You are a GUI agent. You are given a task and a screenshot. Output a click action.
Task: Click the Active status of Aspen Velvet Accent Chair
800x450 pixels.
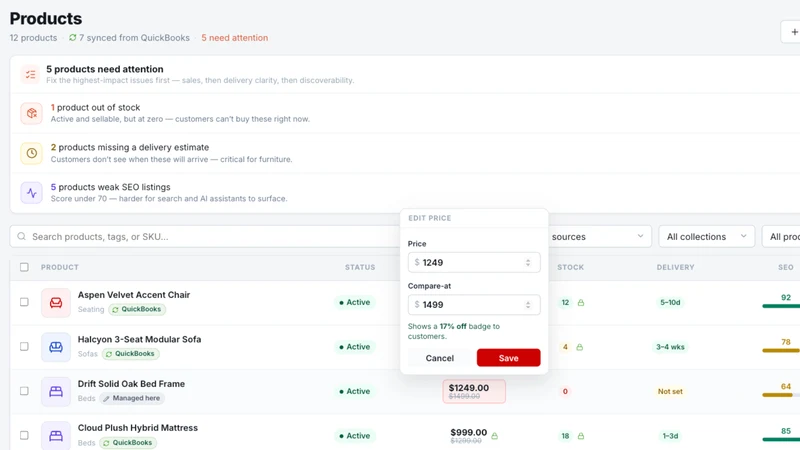[x=355, y=302]
